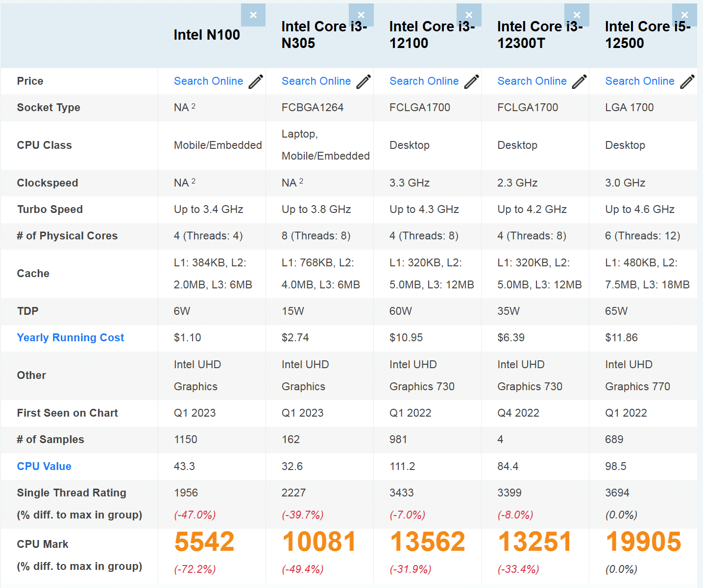703x588 pixels.
Task: Remove Intel Core i3-12300T from the table
Action: 577,15
